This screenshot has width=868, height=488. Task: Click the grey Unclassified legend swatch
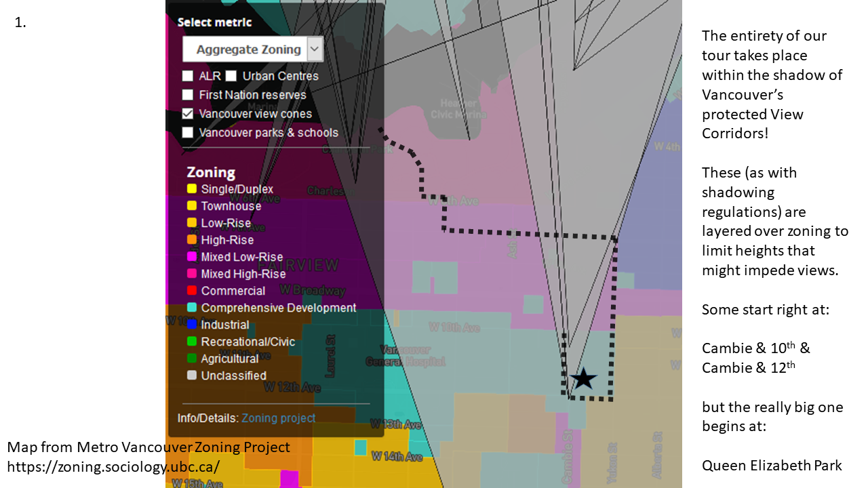point(192,375)
